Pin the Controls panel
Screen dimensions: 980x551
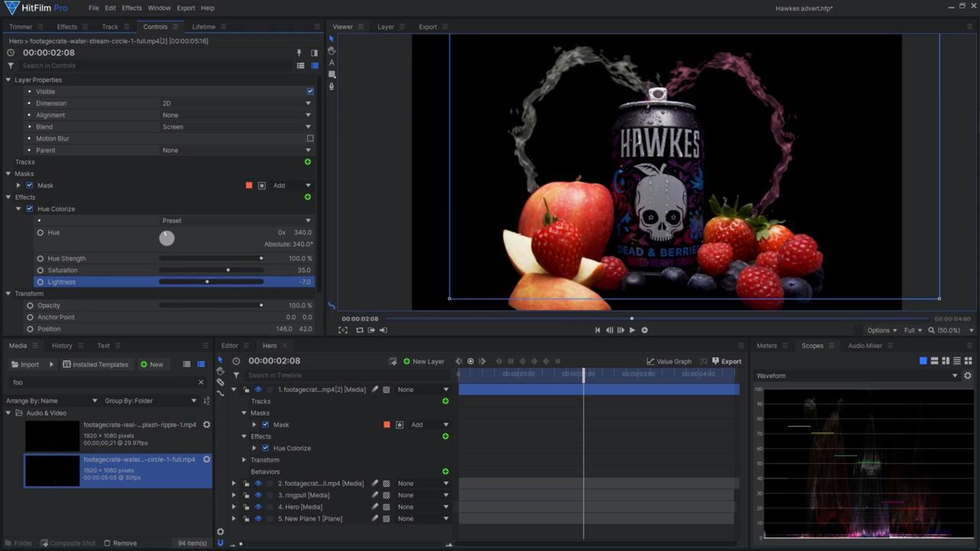(x=299, y=53)
